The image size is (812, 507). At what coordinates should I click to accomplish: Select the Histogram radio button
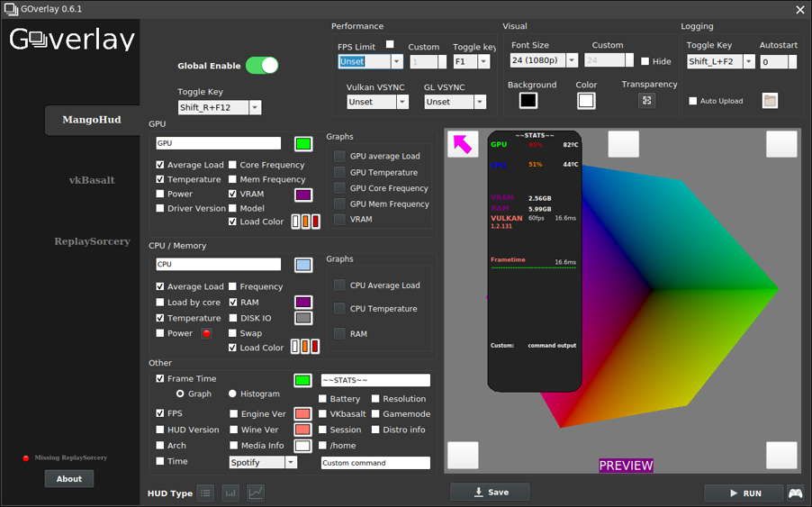[x=232, y=394]
